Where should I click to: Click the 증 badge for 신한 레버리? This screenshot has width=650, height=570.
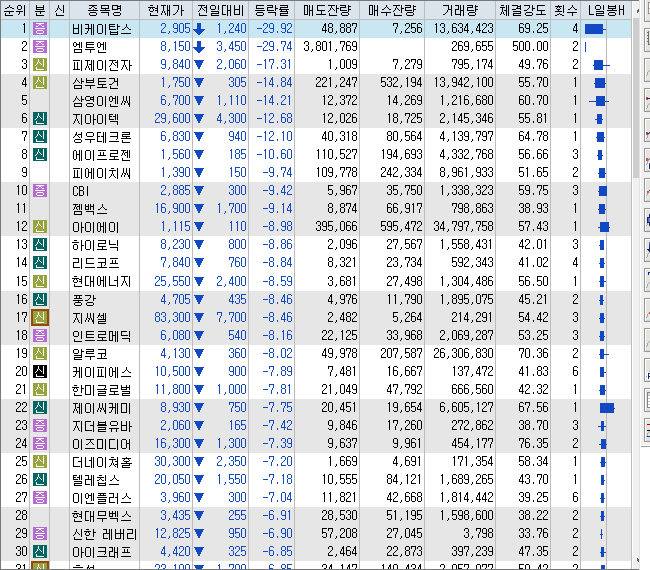40,534
